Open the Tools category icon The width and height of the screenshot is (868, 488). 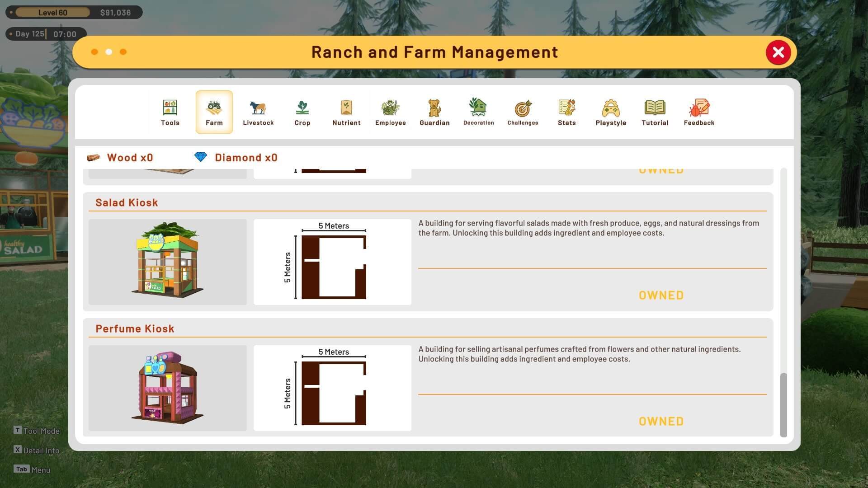click(170, 108)
